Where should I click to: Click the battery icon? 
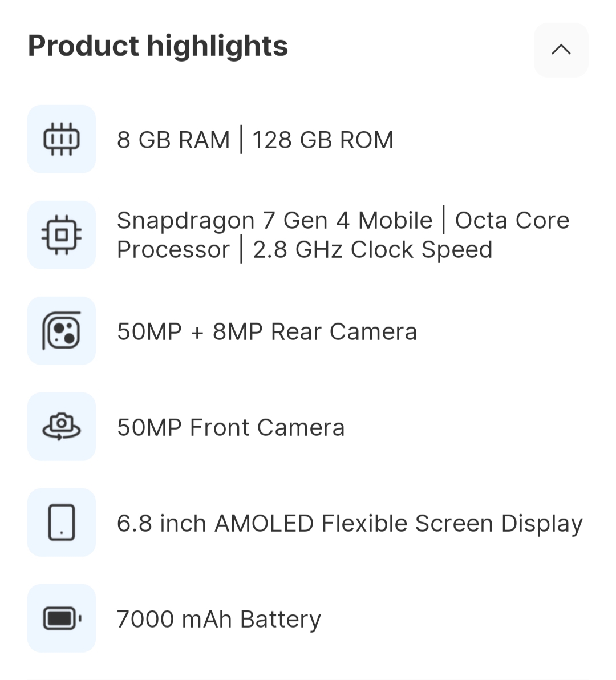click(x=62, y=618)
